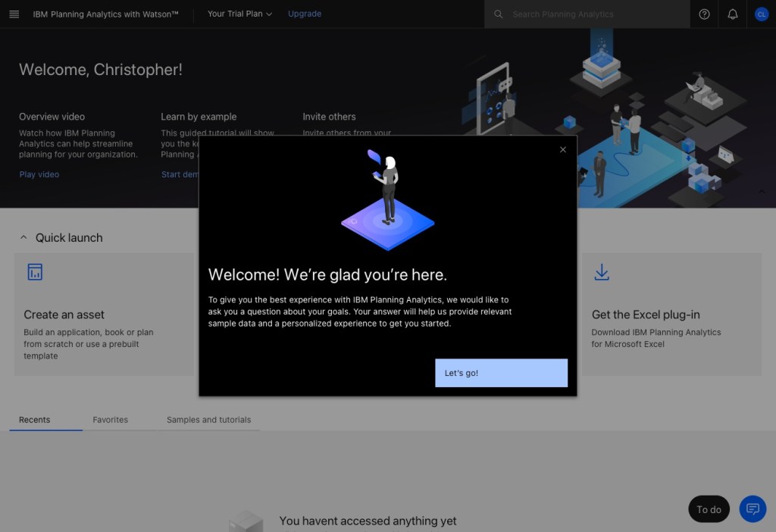Collapse the welcome banner chevron
This screenshot has height=532, width=776.
point(762,192)
